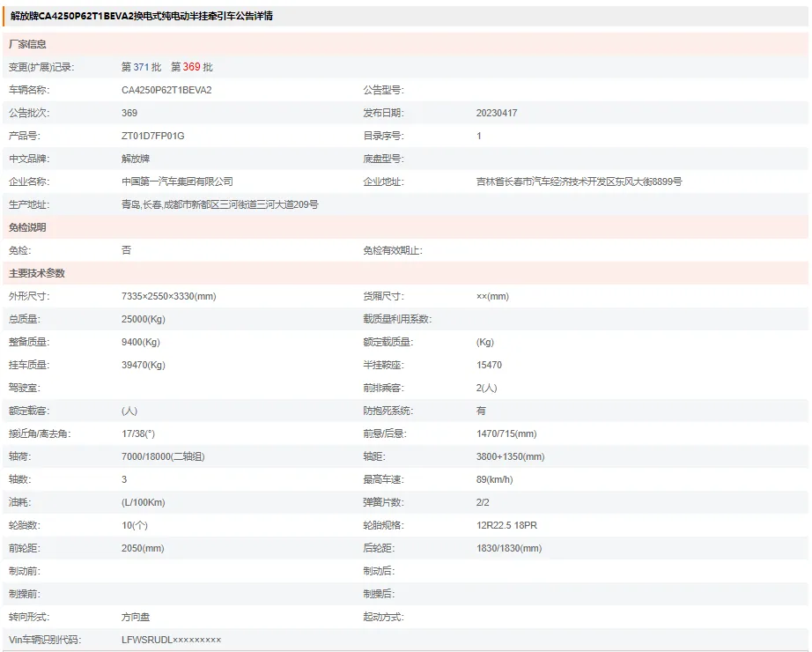Open the 第 371 批 batch record link
Viewport: 812px width, 652px height.
tap(141, 67)
